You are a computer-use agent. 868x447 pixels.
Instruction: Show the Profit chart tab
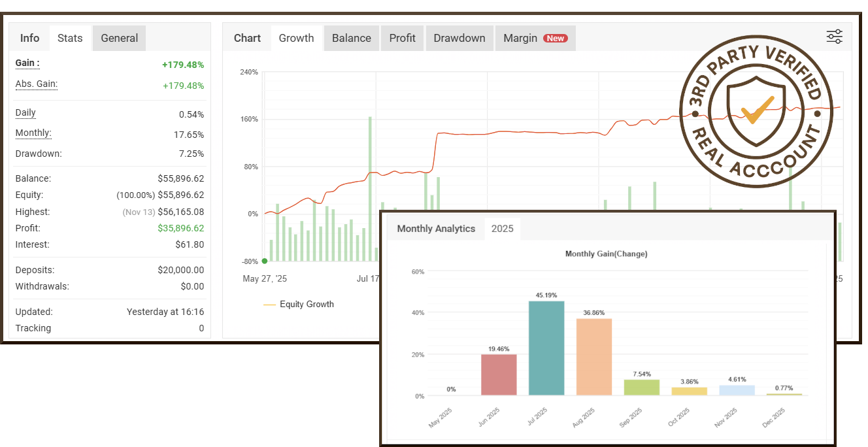[x=402, y=38]
